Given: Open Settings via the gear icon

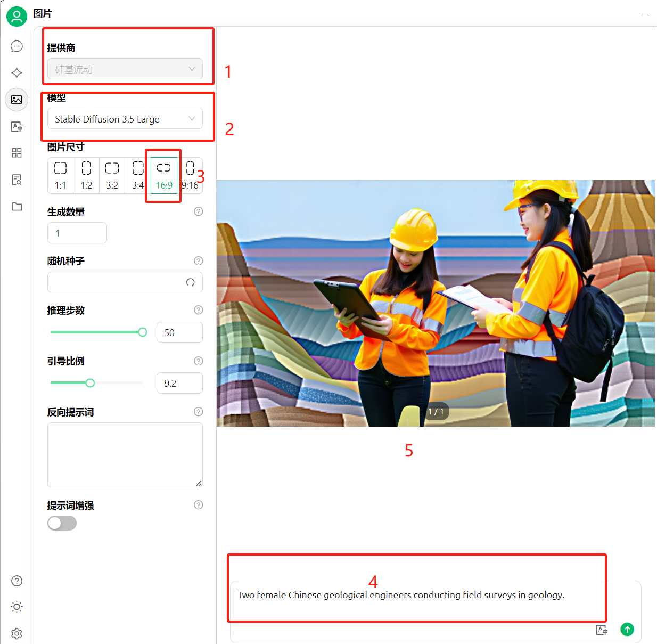Looking at the screenshot, I should point(17,633).
